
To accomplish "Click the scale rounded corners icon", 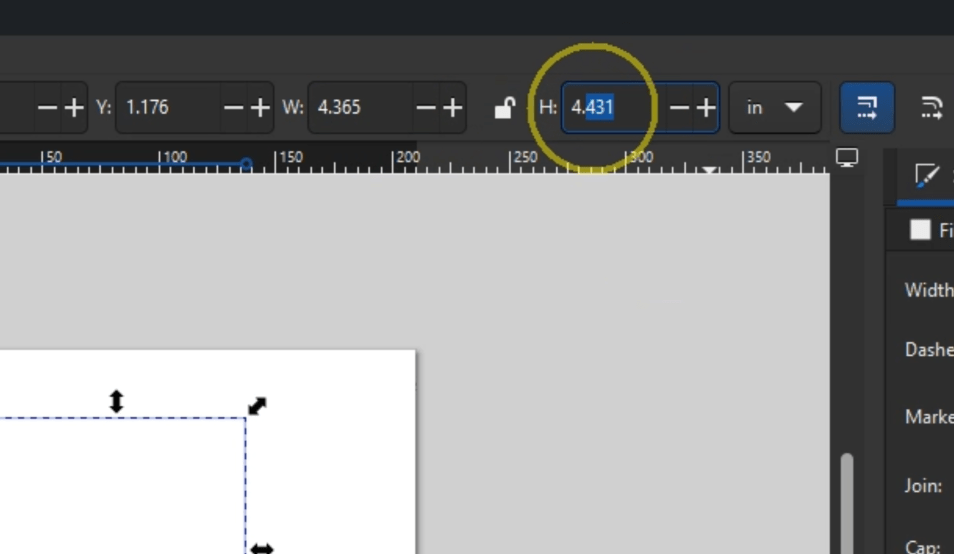I will click(931, 107).
